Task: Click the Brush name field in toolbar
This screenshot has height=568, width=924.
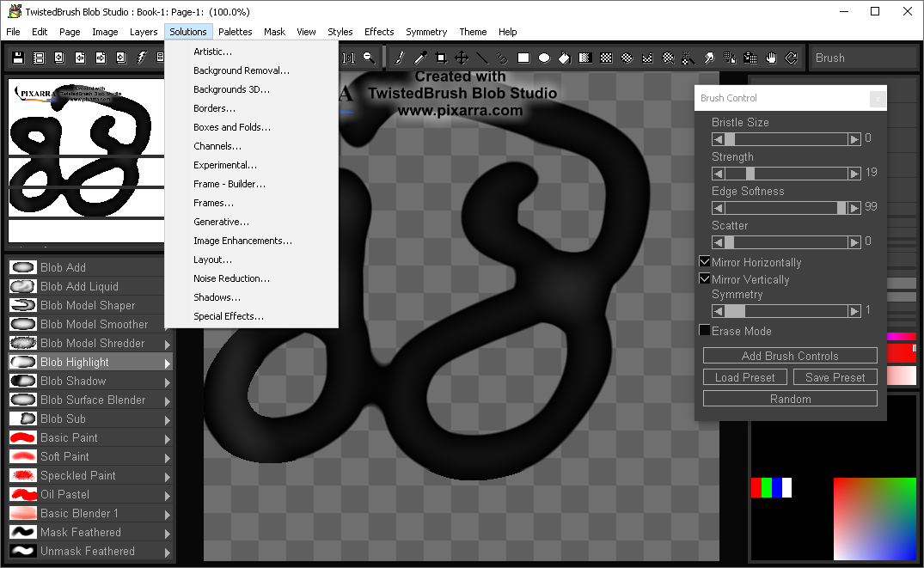Action: [x=864, y=58]
